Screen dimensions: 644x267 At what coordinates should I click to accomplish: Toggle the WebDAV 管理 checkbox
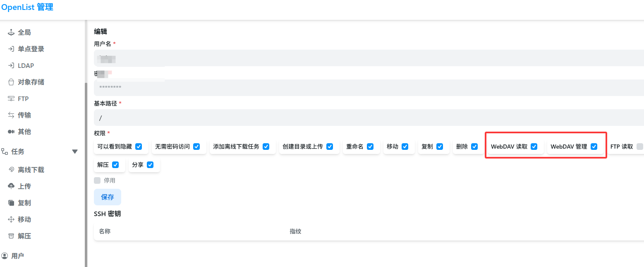tap(594, 146)
